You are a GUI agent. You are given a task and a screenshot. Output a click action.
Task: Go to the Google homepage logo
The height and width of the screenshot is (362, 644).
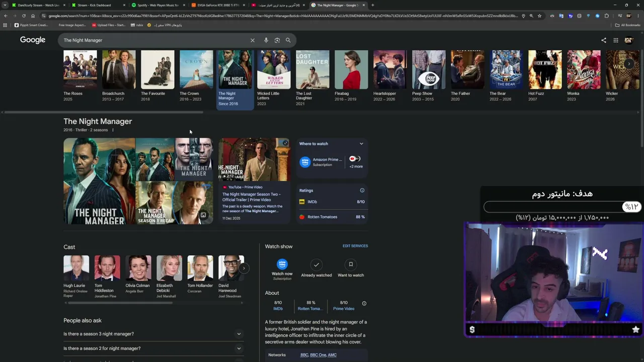[33, 40]
